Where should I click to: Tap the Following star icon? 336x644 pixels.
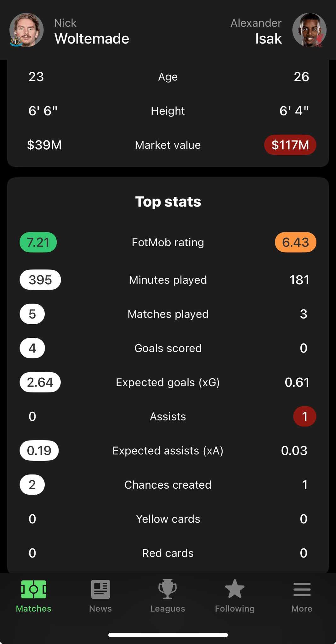(235, 589)
